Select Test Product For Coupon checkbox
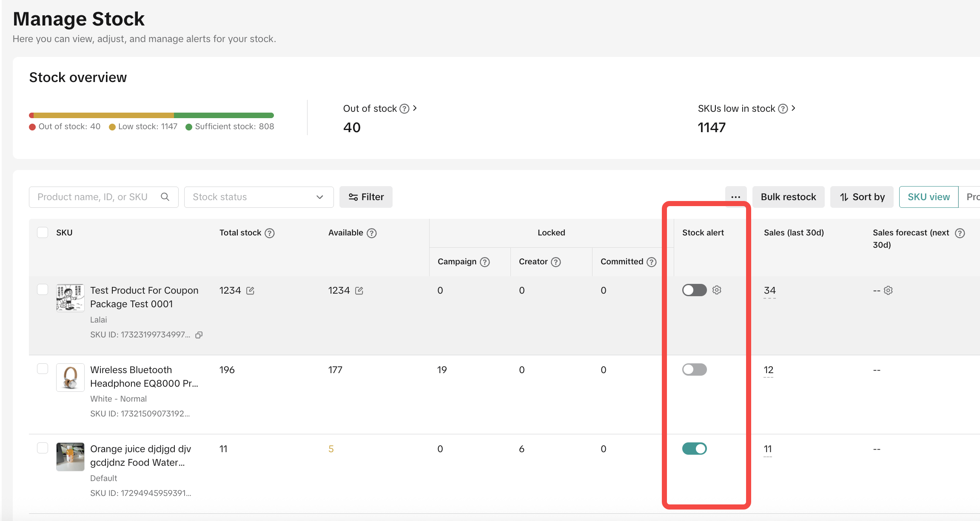Viewport: 980px width, 521px height. pos(43,289)
